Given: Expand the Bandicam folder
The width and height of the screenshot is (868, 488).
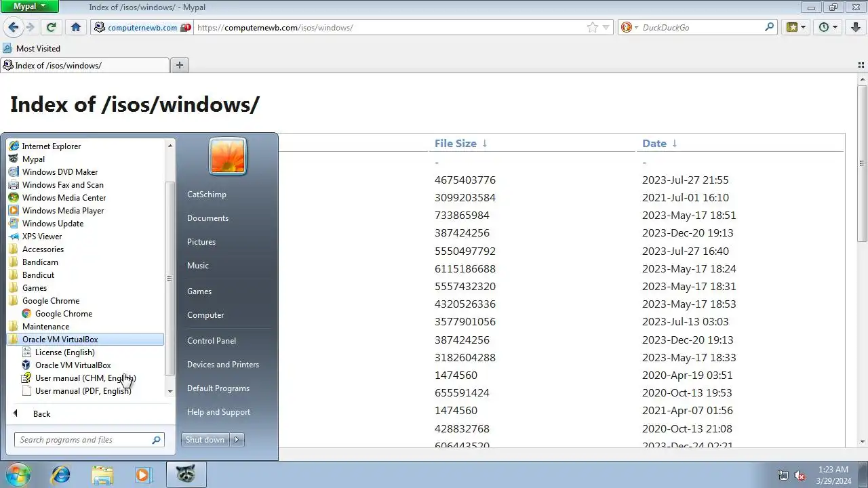Looking at the screenshot, I should point(85,262).
